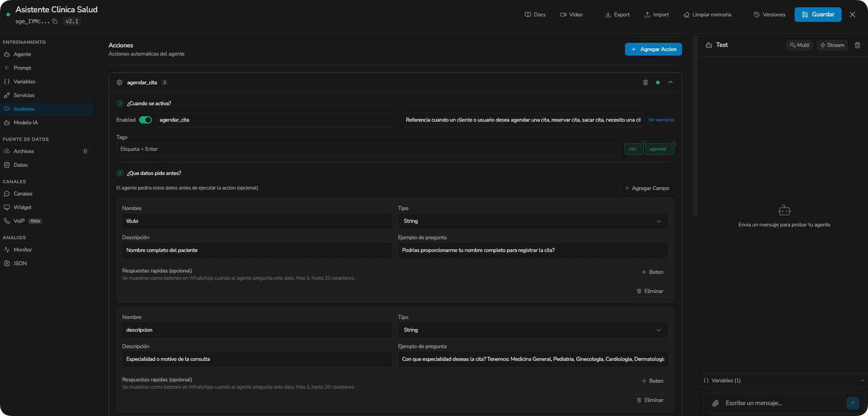Copy the agent ID age_IYMc
The image size is (868, 416).
(x=55, y=21)
